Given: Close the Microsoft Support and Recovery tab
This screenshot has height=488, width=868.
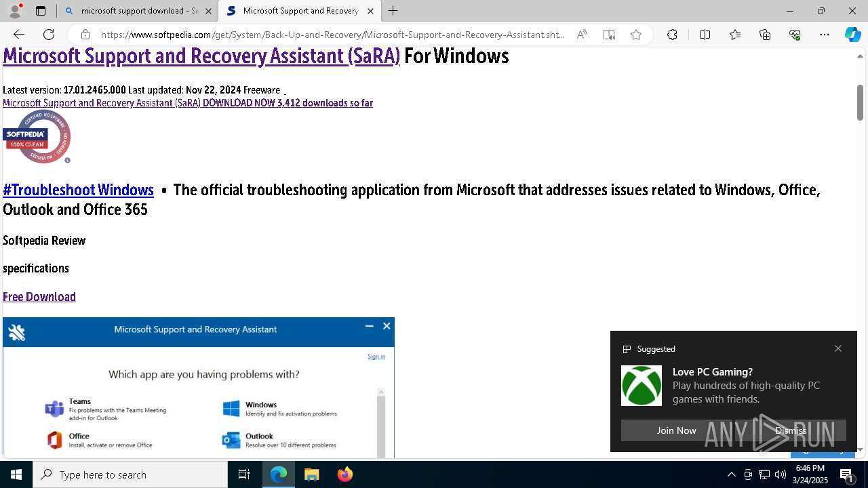Looking at the screenshot, I should [370, 11].
